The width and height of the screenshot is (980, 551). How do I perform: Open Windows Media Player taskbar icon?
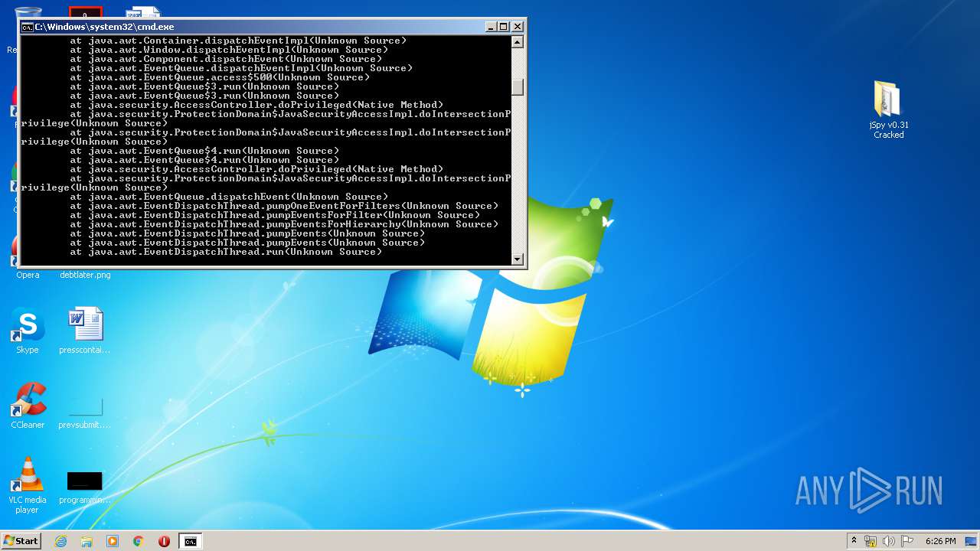113,541
